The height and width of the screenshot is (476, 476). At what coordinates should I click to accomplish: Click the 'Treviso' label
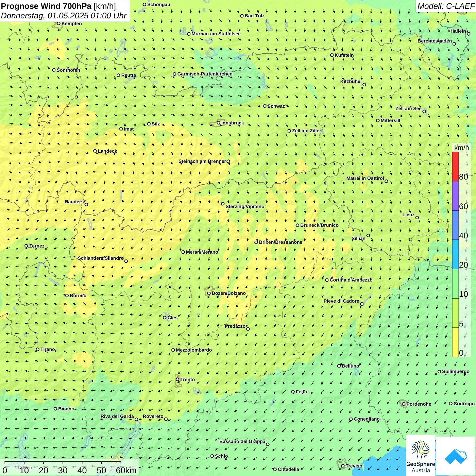tap(354, 466)
